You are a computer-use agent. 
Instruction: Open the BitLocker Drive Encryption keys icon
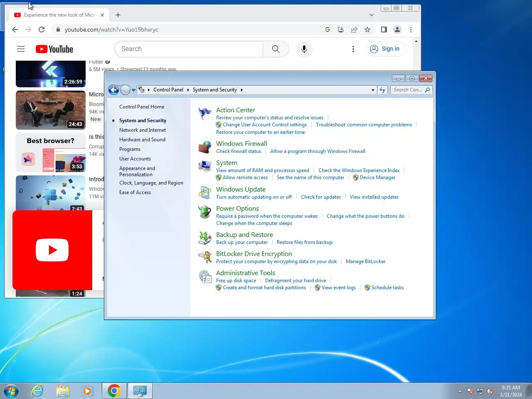pos(205,257)
